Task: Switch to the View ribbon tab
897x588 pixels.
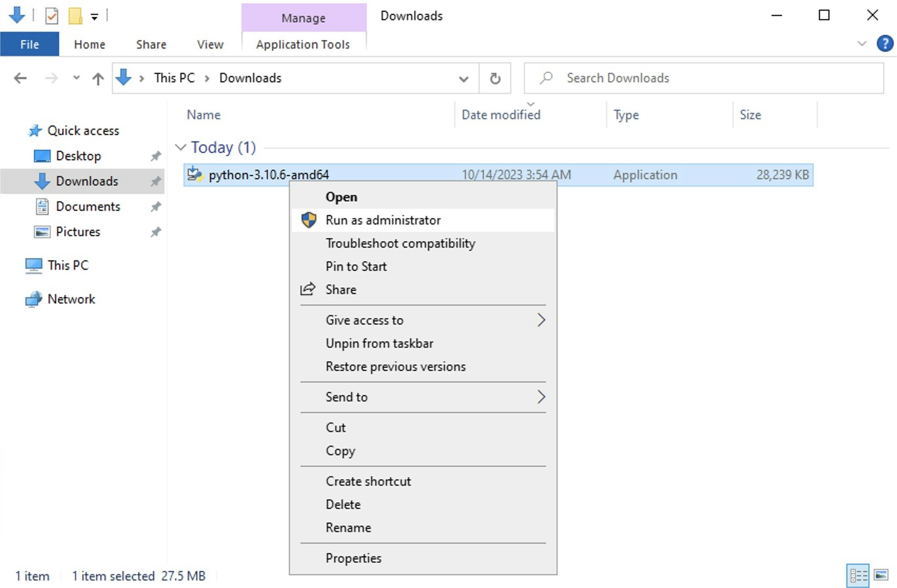Action: pyautogui.click(x=210, y=44)
